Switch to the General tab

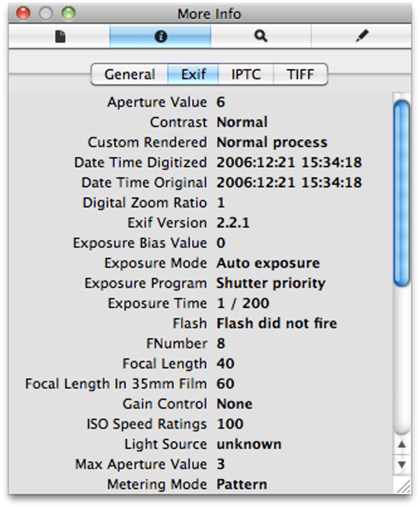[x=130, y=75]
